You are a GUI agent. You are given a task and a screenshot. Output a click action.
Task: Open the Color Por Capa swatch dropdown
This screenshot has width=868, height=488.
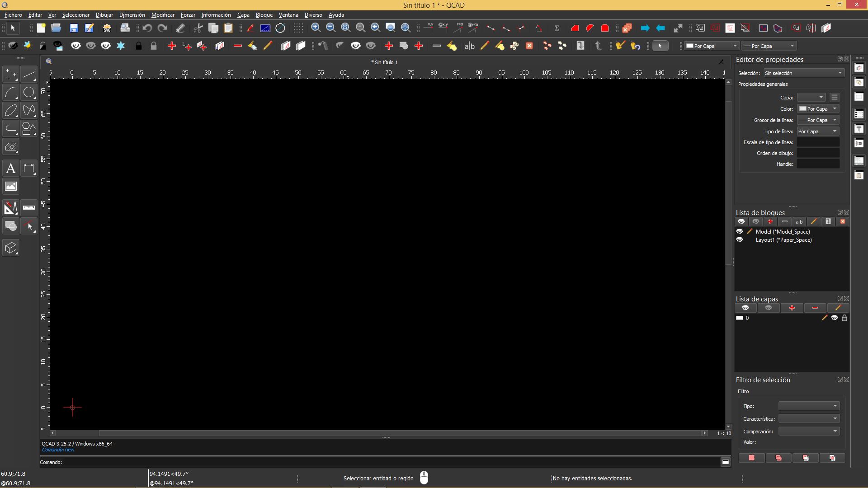[818, 109]
